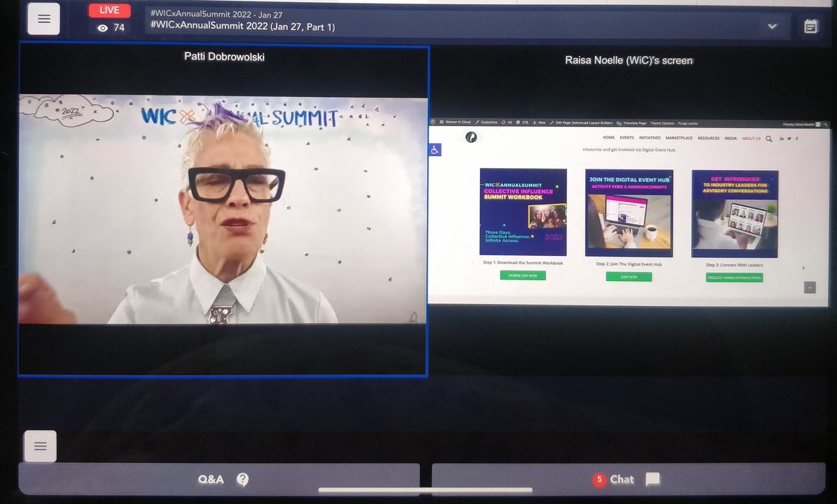
Task: Click the Howdy, Raisa Noelle account item
Action: coord(801,124)
